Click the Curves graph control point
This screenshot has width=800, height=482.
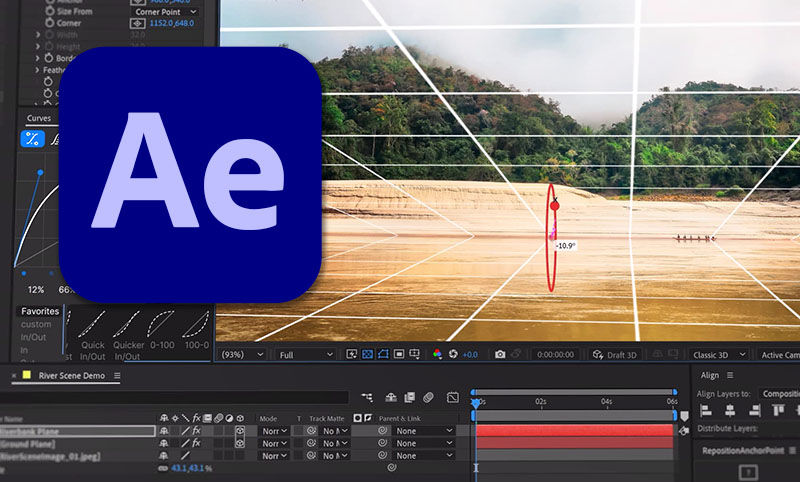point(41,172)
